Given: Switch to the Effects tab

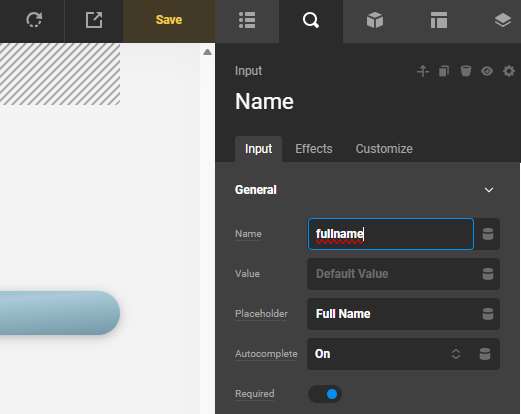Looking at the screenshot, I should click(314, 149).
